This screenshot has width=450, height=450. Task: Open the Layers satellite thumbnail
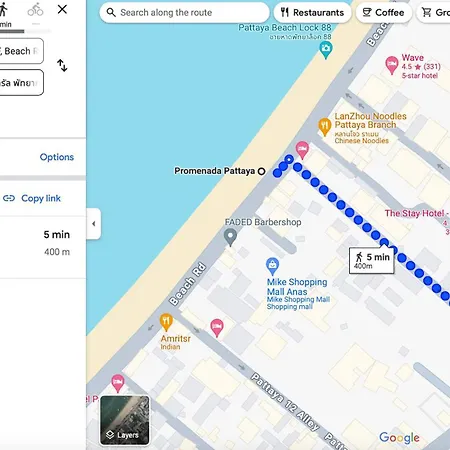125,420
